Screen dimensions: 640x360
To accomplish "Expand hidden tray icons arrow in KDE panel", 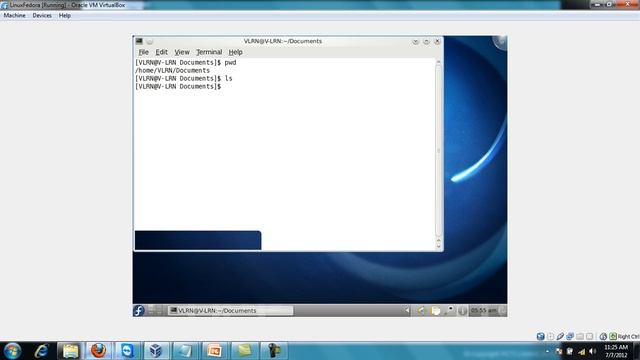I will (x=407, y=311).
